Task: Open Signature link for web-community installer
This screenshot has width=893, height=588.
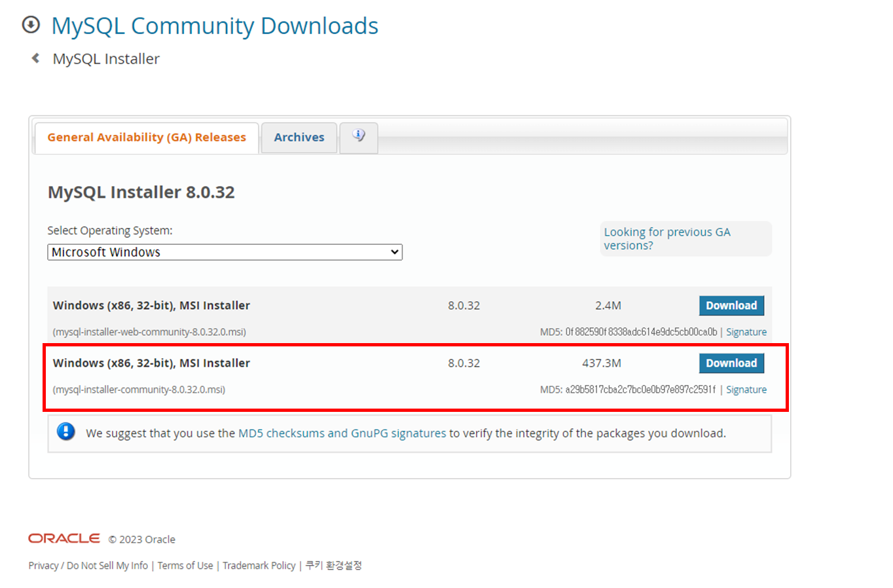Action: [746, 332]
